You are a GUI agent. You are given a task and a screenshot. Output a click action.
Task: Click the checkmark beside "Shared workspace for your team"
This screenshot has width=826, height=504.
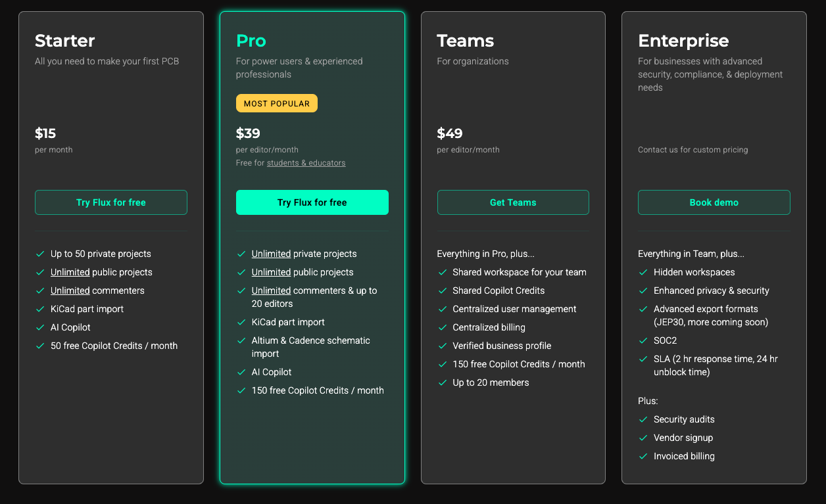pos(443,272)
